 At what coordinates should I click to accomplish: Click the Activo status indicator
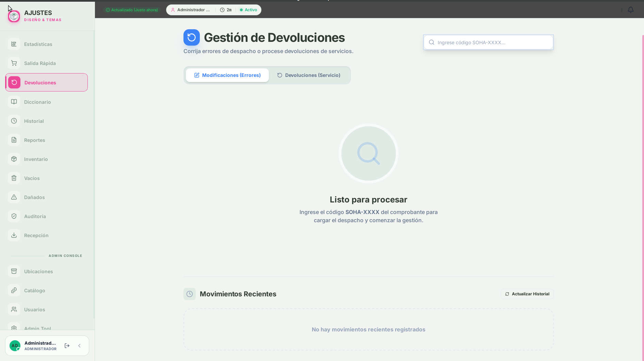248,10
